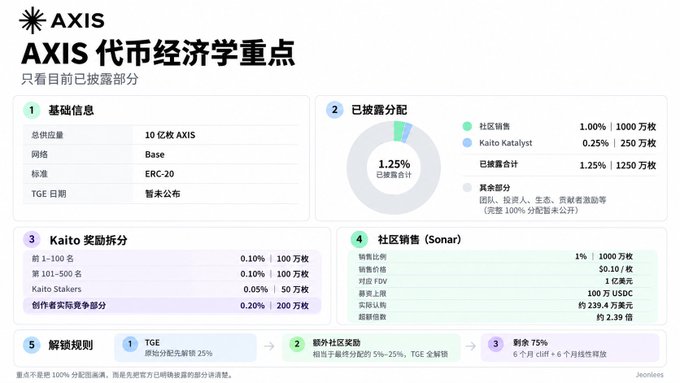Click the TGE 日期 row label

49,194
